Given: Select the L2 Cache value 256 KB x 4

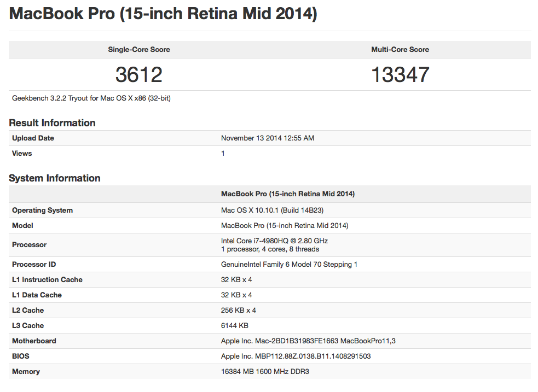Looking at the screenshot, I should (x=239, y=311).
